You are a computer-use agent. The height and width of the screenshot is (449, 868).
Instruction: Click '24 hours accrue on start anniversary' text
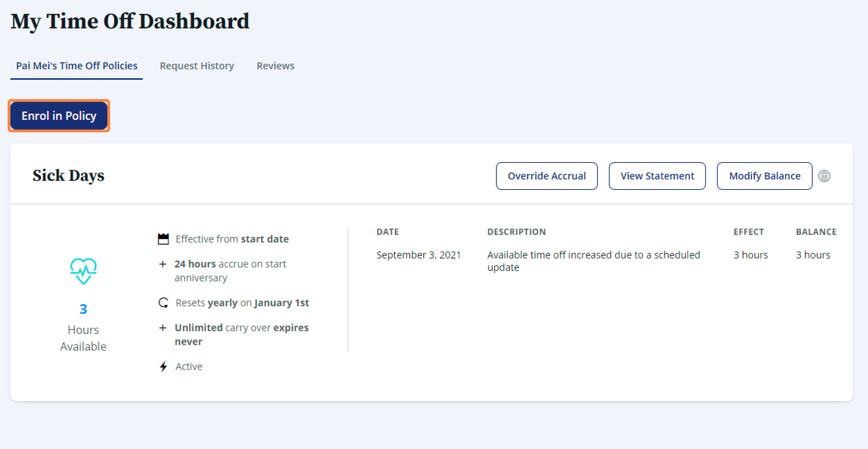coord(230,271)
